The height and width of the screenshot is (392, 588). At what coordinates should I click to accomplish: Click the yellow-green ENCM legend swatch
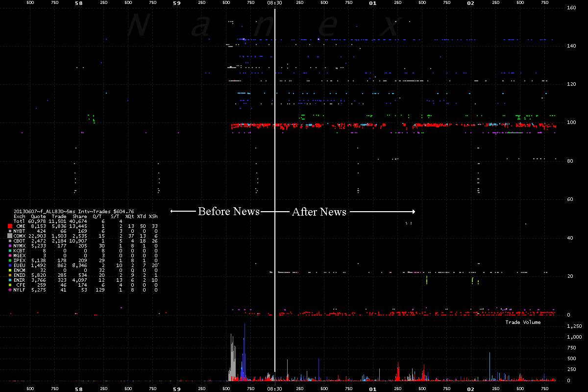coord(10,270)
